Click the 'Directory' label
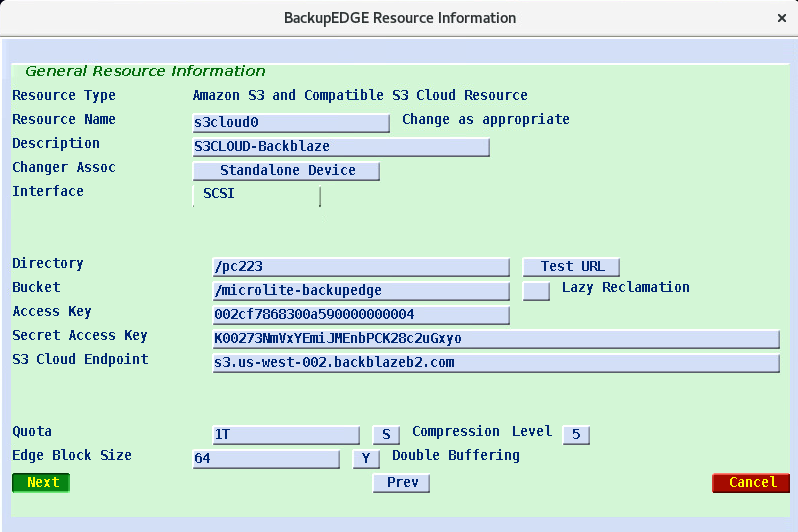The width and height of the screenshot is (798, 532). coord(48,263)
